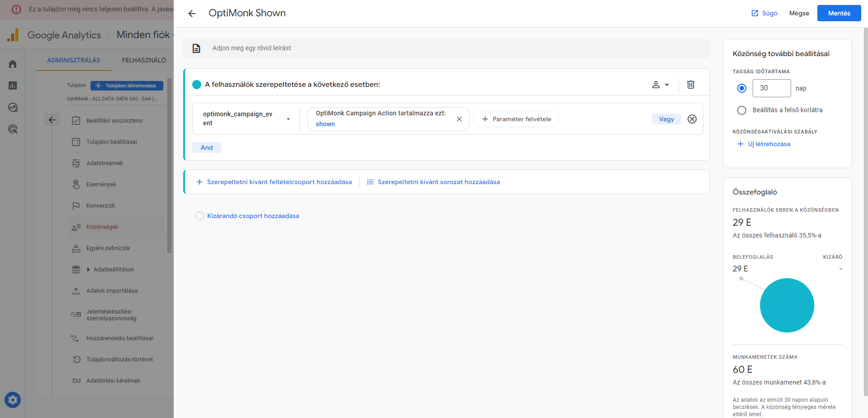Screen dimensions: 868x418
Task: Cancel with the Mégse button
Action: click(799, 13)
